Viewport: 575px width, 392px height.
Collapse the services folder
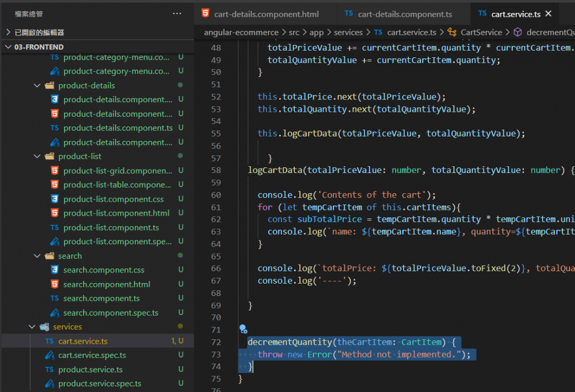click(x=32, y=326)
